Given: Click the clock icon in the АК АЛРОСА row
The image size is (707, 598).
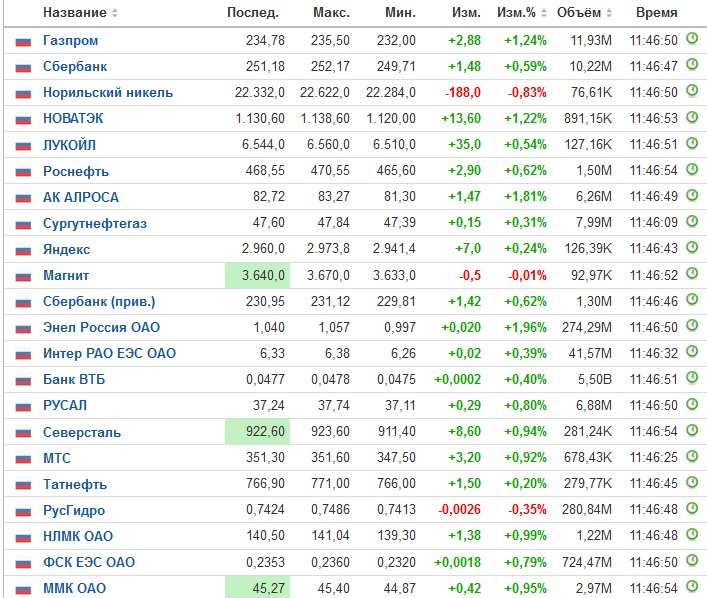Looking at the screenshot, I should pos(692,195).
